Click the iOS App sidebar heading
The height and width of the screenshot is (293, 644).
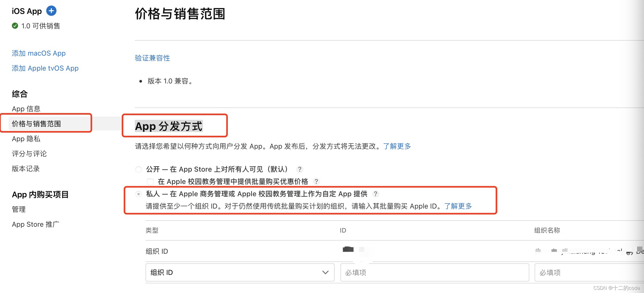click(27, 11)
